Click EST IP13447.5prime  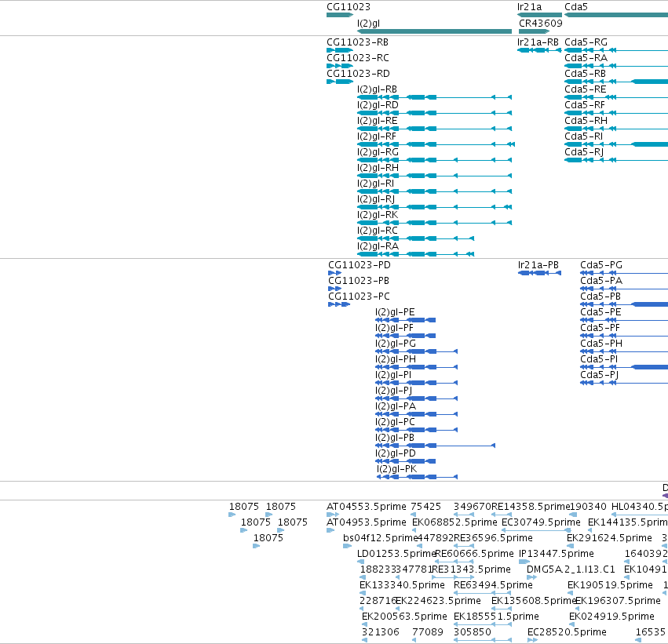click(524, 562)
